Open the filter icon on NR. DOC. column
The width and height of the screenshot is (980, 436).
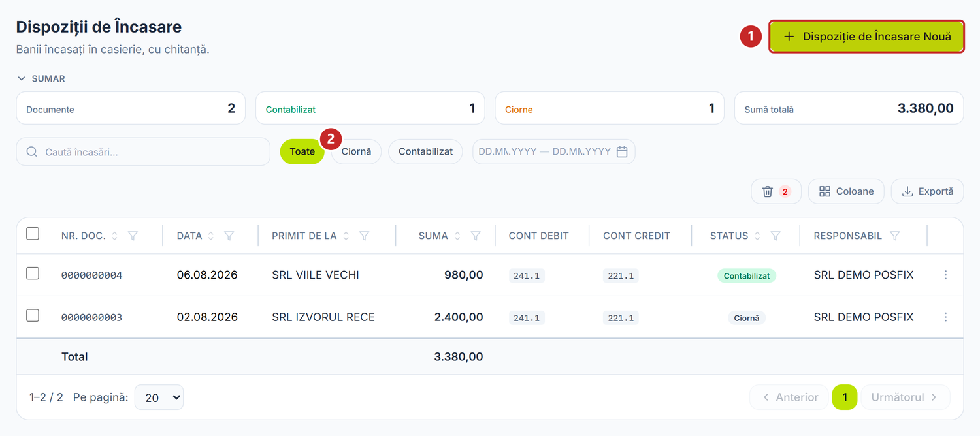point(133,236)
